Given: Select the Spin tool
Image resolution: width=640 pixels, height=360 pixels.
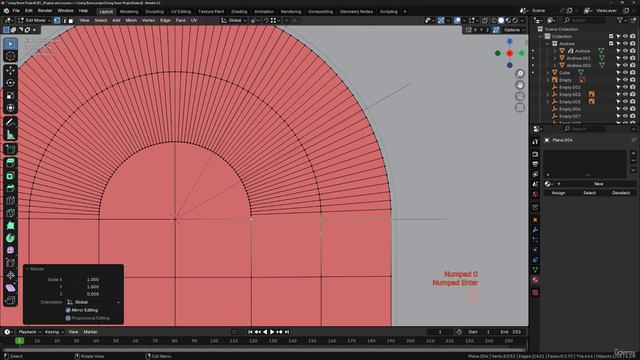Looking at the screenshot, I should click(10, 238).
